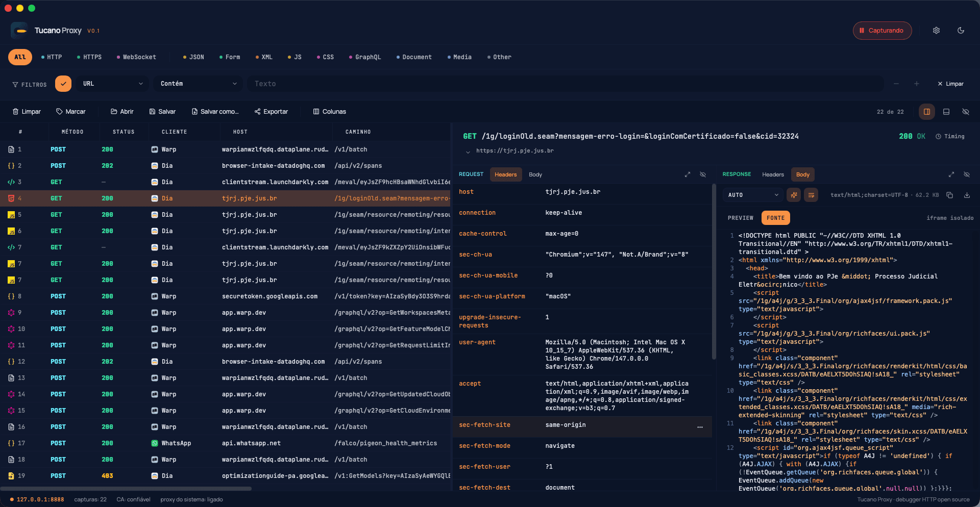
Task: Click Warp client icon in row 8
Action: [155, 296]
